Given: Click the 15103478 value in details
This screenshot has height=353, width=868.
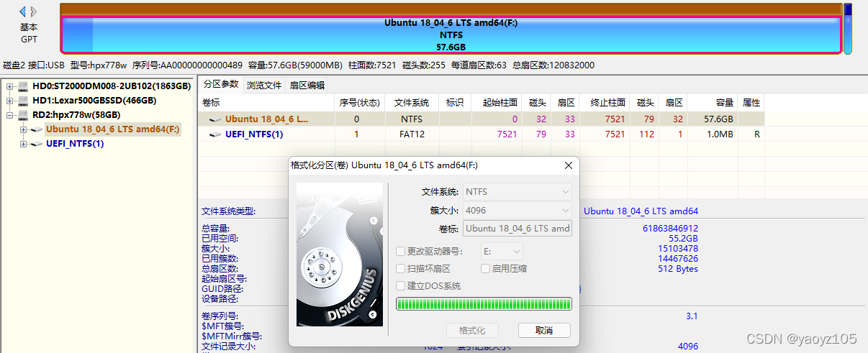Looking at the screenshot, I should coord(678,249).
